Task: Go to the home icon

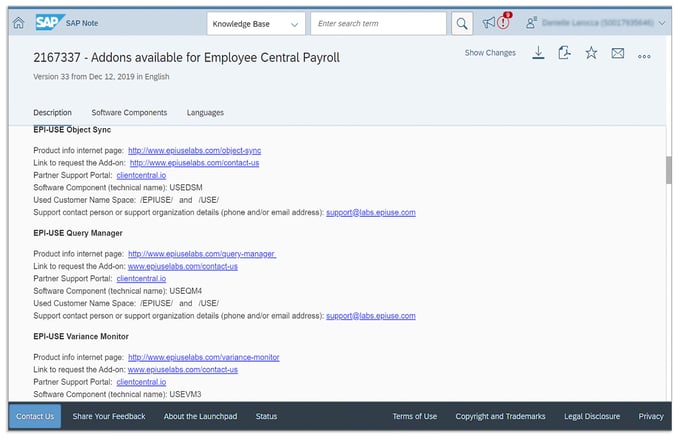Action: [x=18, y=23]
